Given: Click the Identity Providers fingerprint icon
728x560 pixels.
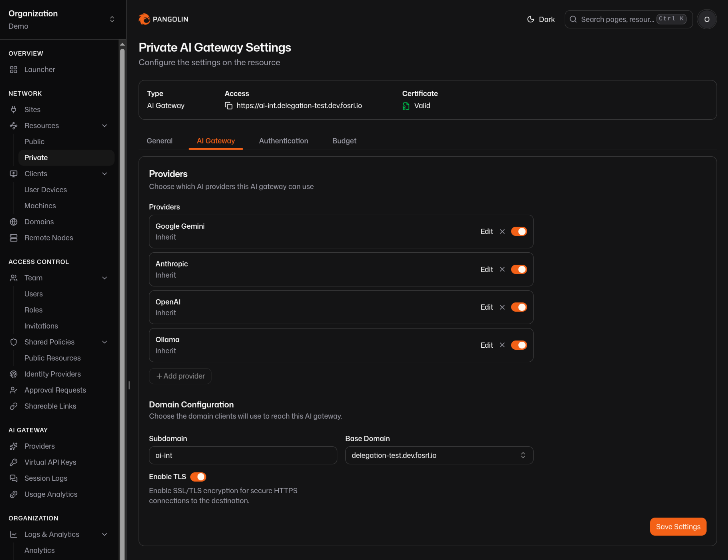Looking at the screenshot, I should click(13, 374).
